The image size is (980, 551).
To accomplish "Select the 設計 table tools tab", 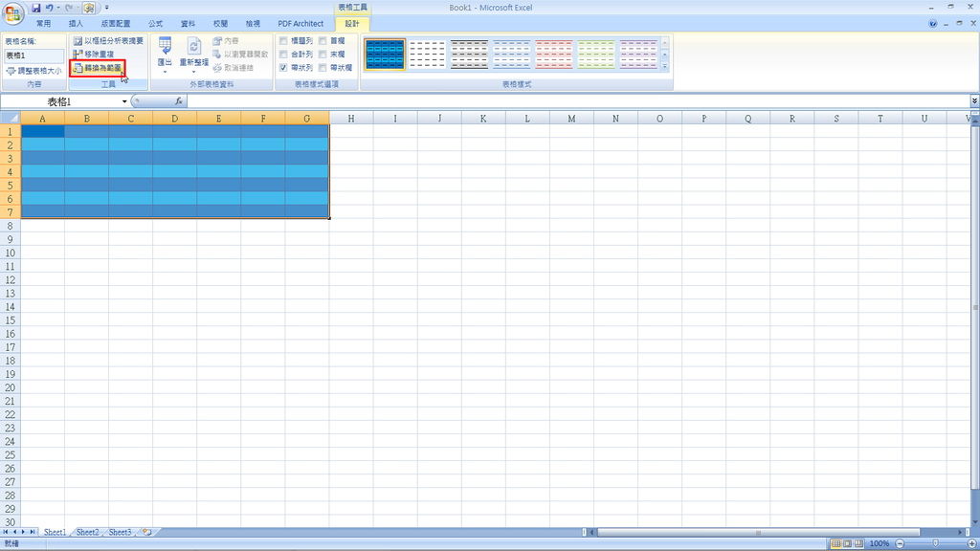I will pyautogui.click(x=352, y=24).
